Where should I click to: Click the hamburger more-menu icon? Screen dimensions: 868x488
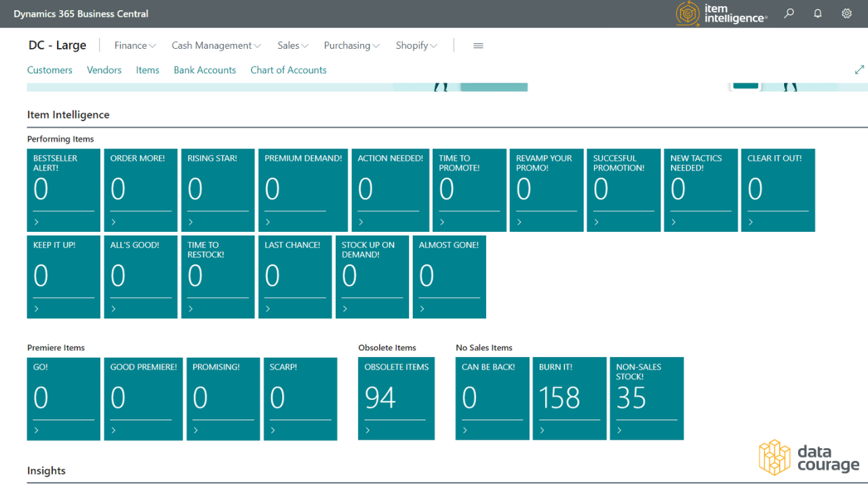[478, 45]
